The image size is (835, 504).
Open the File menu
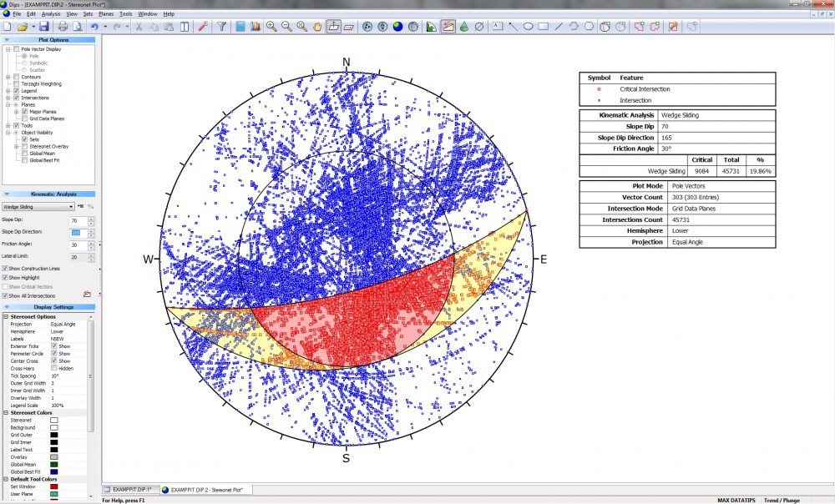point(17,14)
